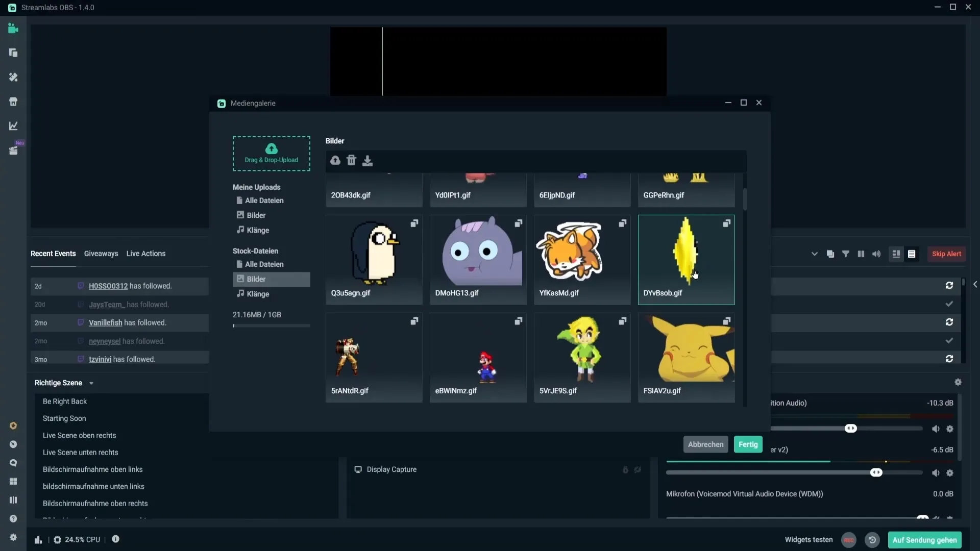Open the event filter funnel icon
The image size is (980, 551).
click(x=846, y=254)
